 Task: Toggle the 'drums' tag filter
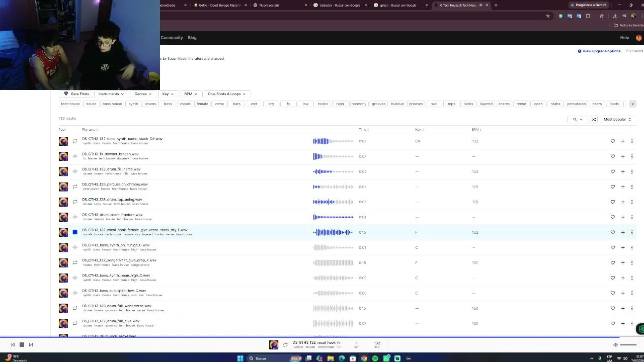(150, 104)
